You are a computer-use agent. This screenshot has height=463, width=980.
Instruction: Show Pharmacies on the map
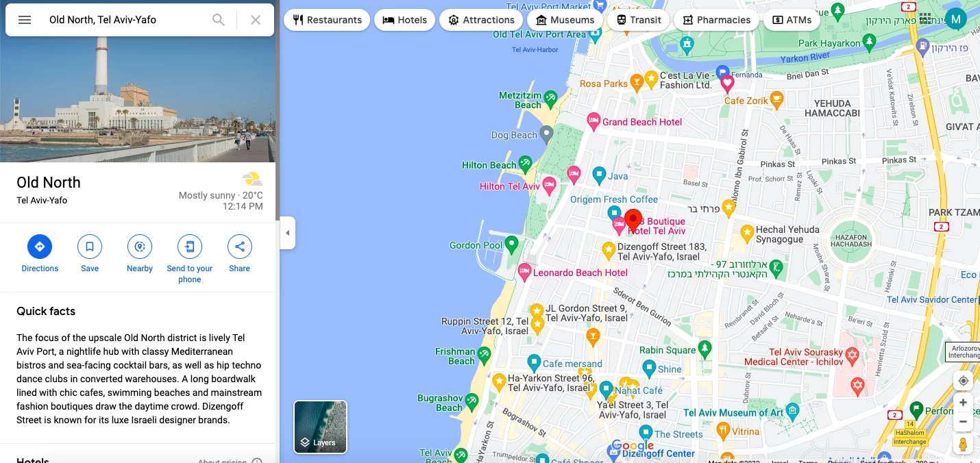[x=716, y=20]
